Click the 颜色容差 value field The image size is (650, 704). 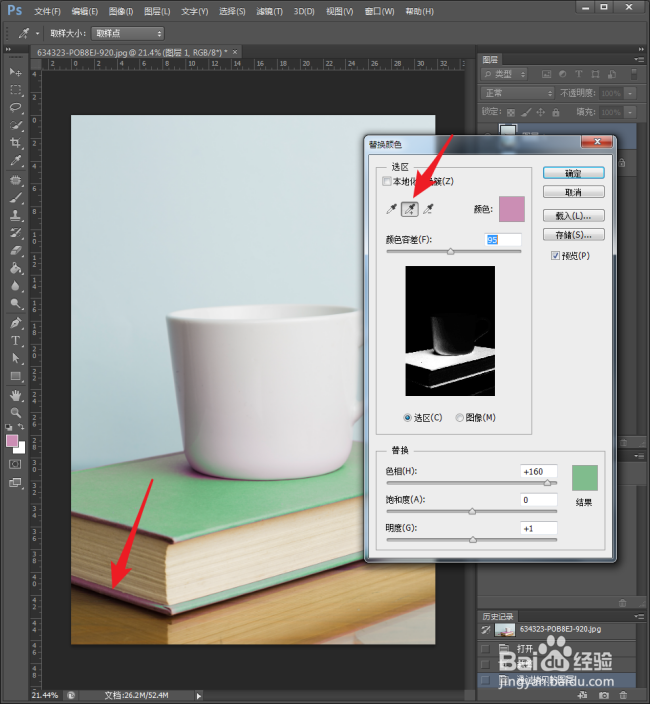(503, 240)
